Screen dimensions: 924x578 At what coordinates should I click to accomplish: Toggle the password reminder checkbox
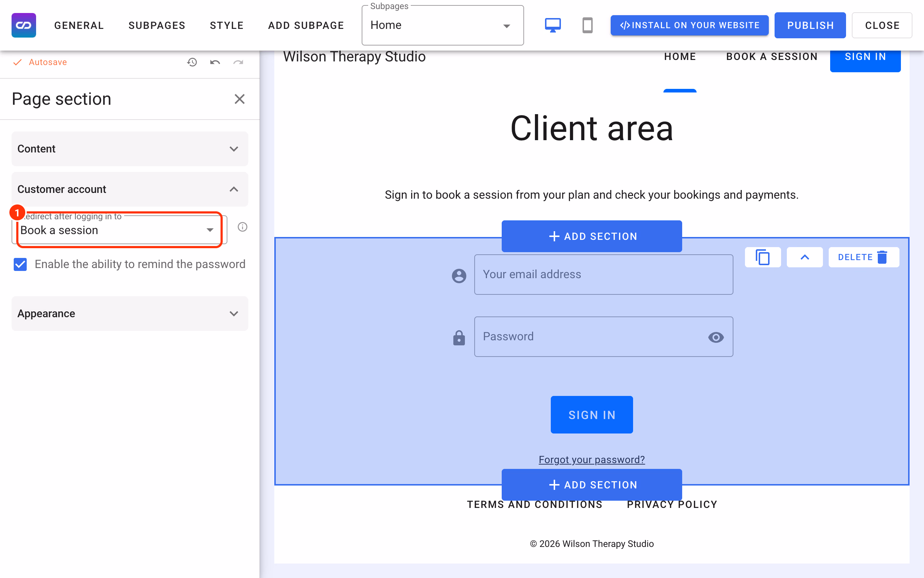(x=20, y=264)
